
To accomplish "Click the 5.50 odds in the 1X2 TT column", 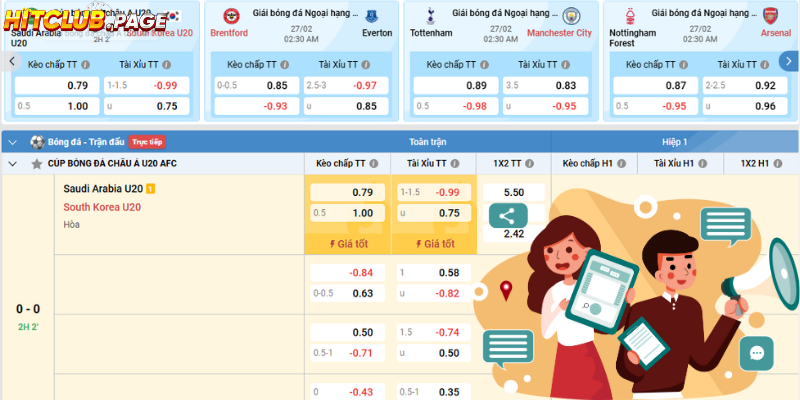I will (514, 192).
